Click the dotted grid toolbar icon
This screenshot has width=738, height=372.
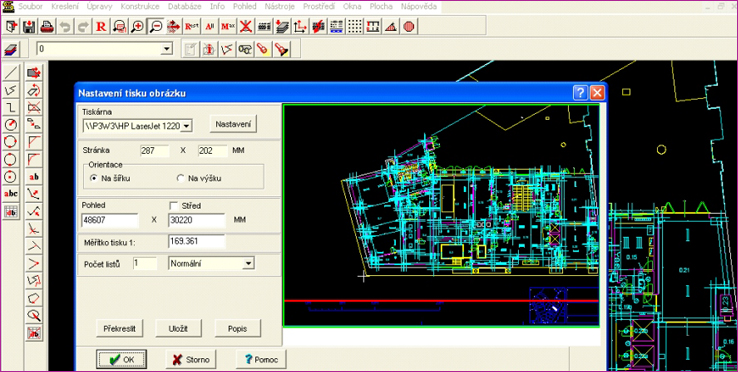coord(354,26)
